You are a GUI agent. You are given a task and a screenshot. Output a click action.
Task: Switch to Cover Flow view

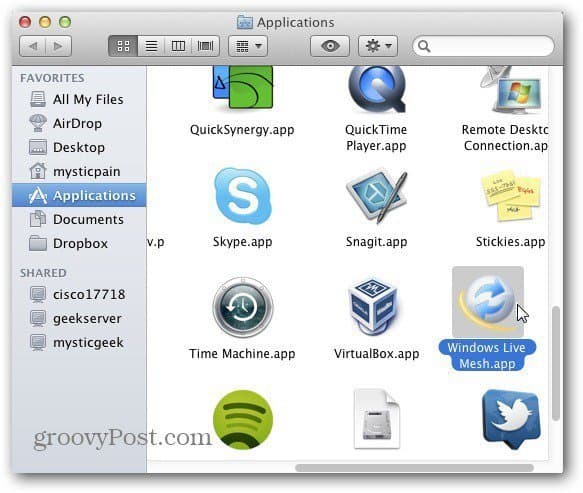click(205, 46)
